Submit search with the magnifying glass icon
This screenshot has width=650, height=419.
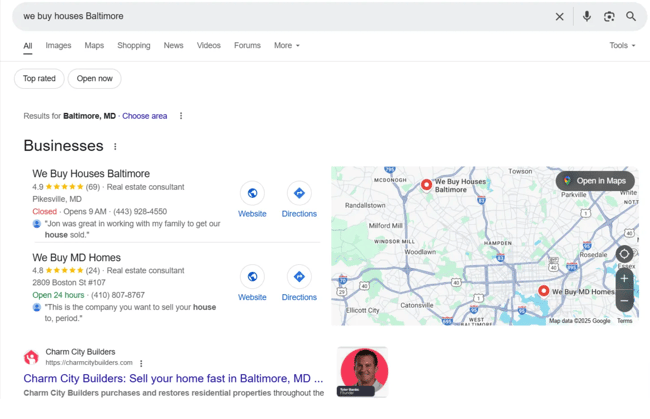(631, 17)
